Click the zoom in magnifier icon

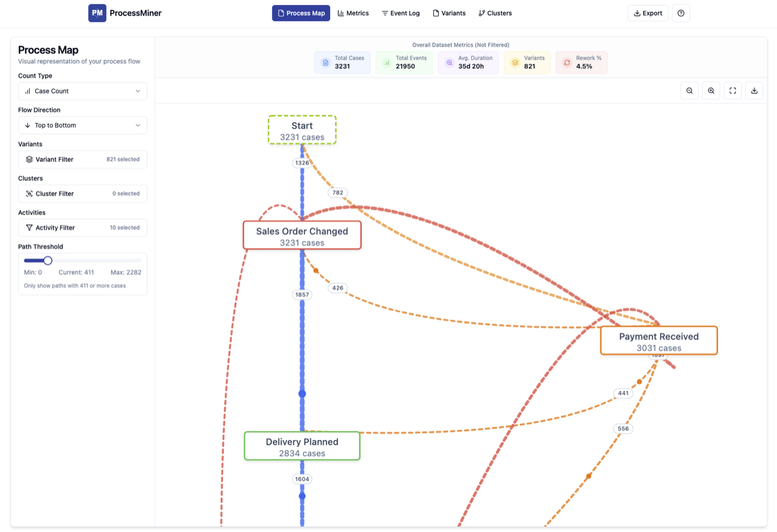(x=711, y=91)
